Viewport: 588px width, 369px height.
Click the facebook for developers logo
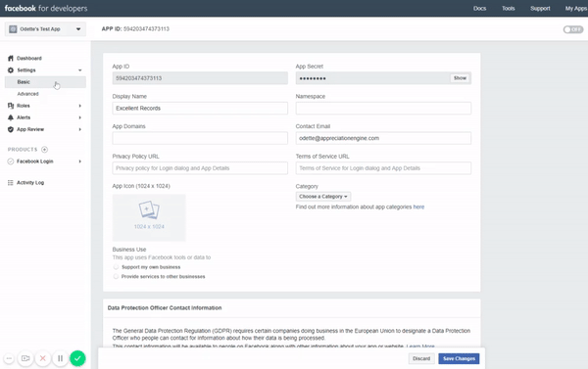pyautogui.click(x=46, y=8)
